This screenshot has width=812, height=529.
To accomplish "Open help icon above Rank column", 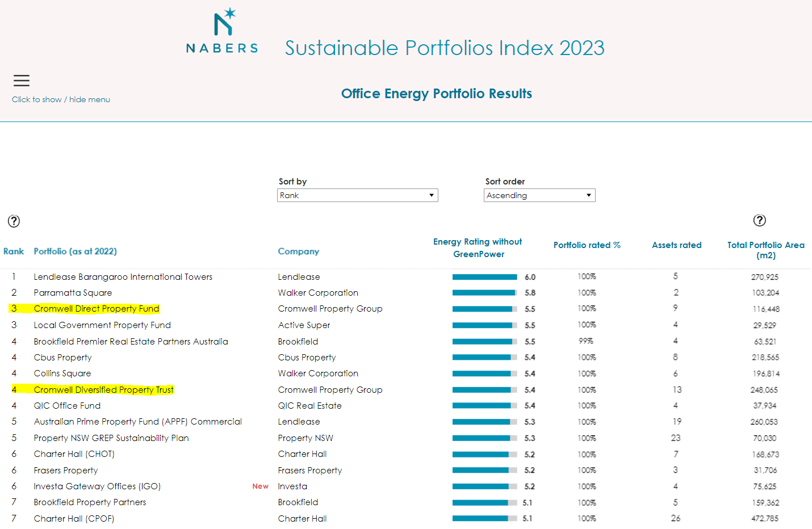I will tap(14, 221).
